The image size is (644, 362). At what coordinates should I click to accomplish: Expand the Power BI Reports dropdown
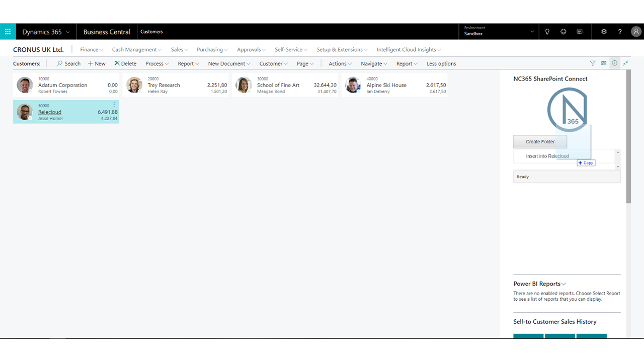(540, 284)
